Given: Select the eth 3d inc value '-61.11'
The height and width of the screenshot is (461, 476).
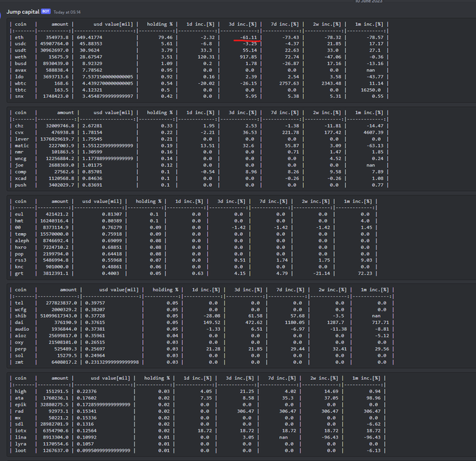Looking at the screenshot, I should tap(248, 37).
